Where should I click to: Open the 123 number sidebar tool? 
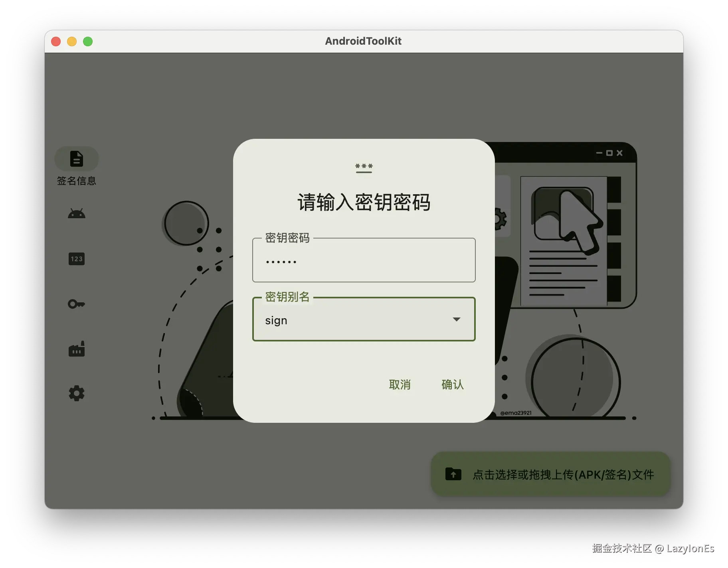[76, 259]
